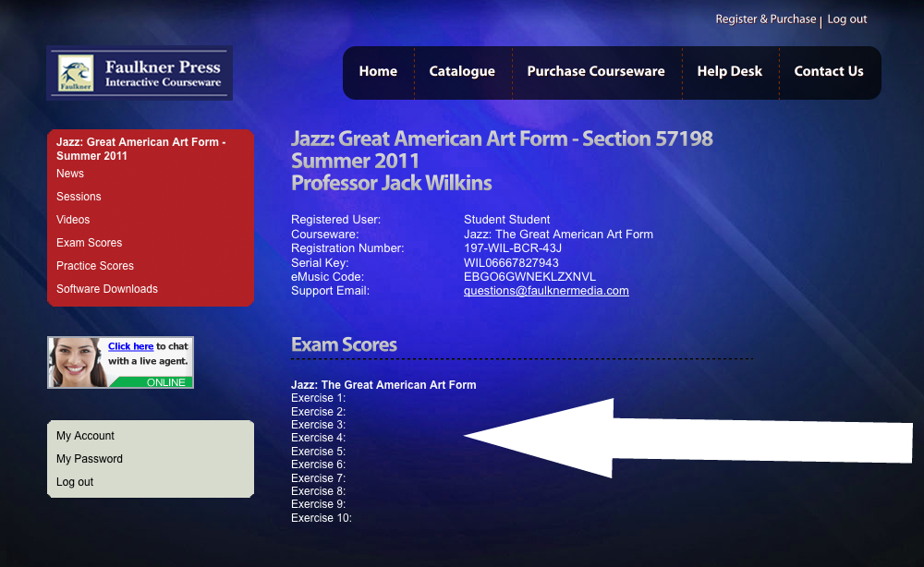Click 'Jazz: The Great American Art Form' courseware value
The width and height of the screenshot is (924, 567).
coord(558,235)
